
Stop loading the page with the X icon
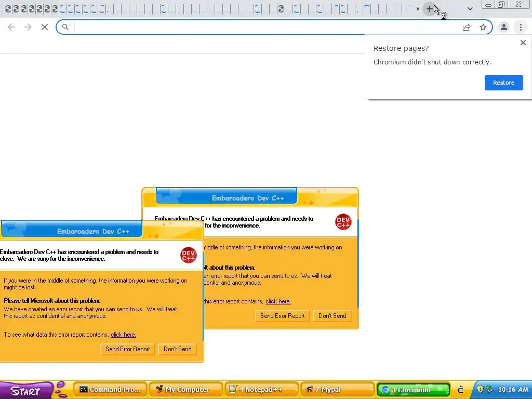point(45,27)
